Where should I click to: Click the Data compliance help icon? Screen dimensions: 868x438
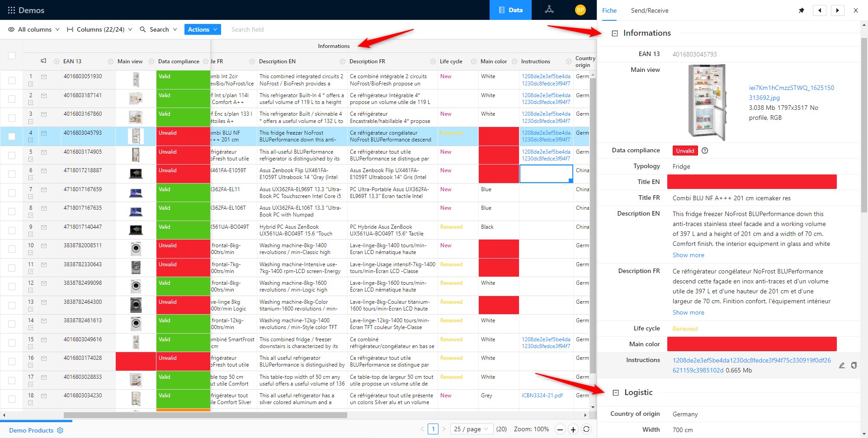tap(705, 151)
